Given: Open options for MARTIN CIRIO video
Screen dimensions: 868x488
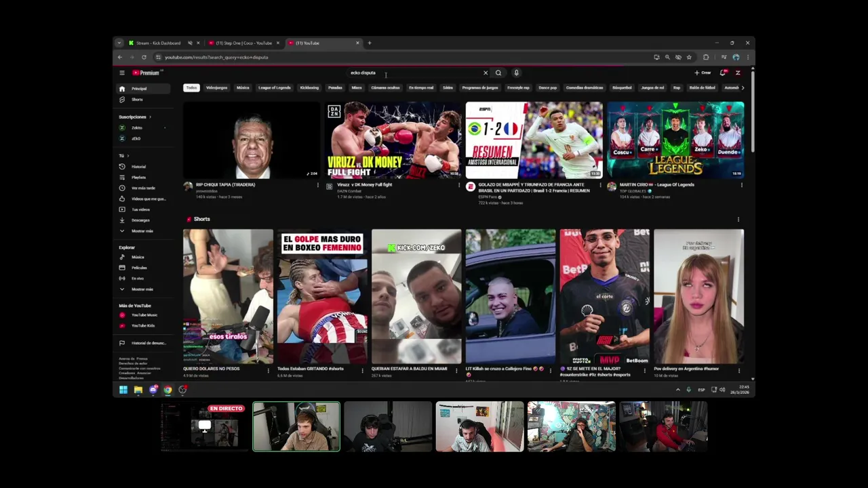Looking at the screenshot, I should (741, 185).
